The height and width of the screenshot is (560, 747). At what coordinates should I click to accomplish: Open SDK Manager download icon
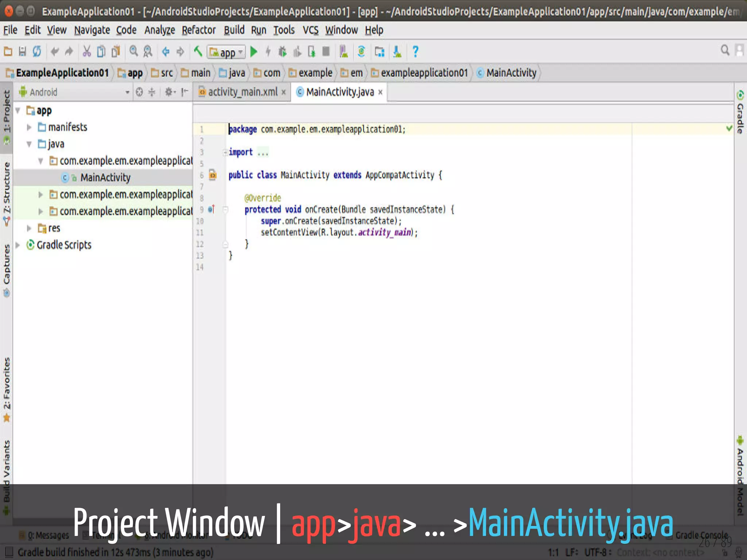coord(397,51)
